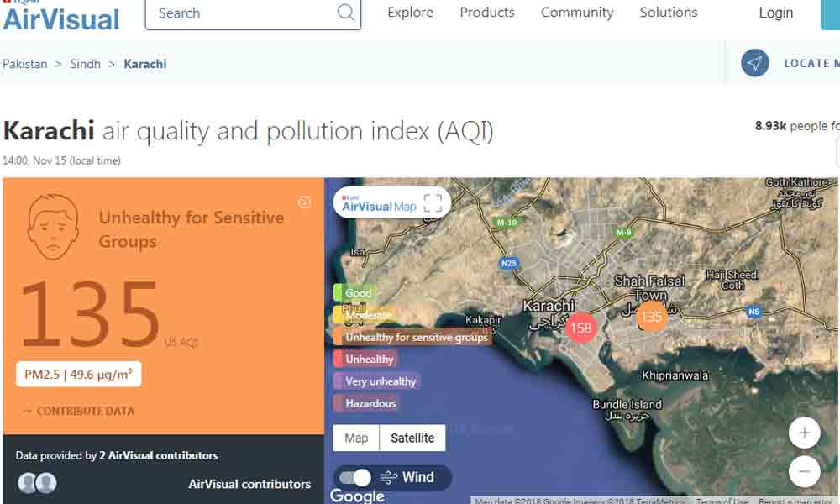
Task: Click the 'Bundle Island' map label
Action: pos(627,404)
